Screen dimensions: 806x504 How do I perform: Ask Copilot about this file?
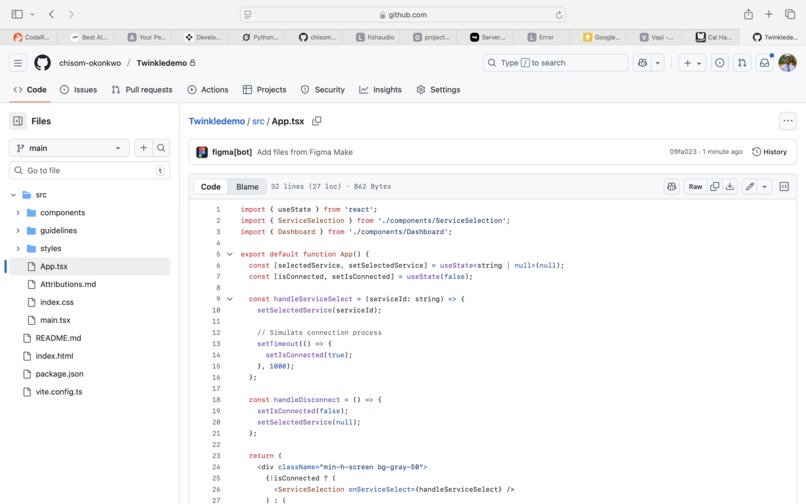671,187
